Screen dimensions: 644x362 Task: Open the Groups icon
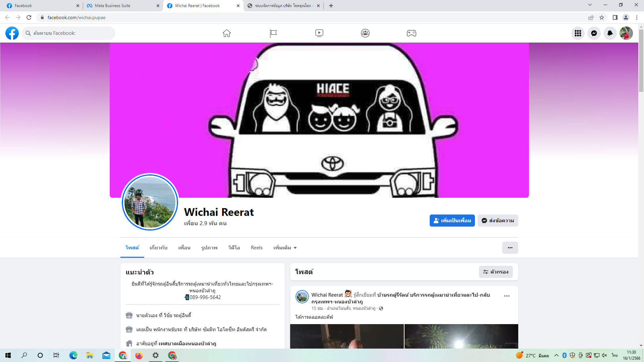pos(365,33)
